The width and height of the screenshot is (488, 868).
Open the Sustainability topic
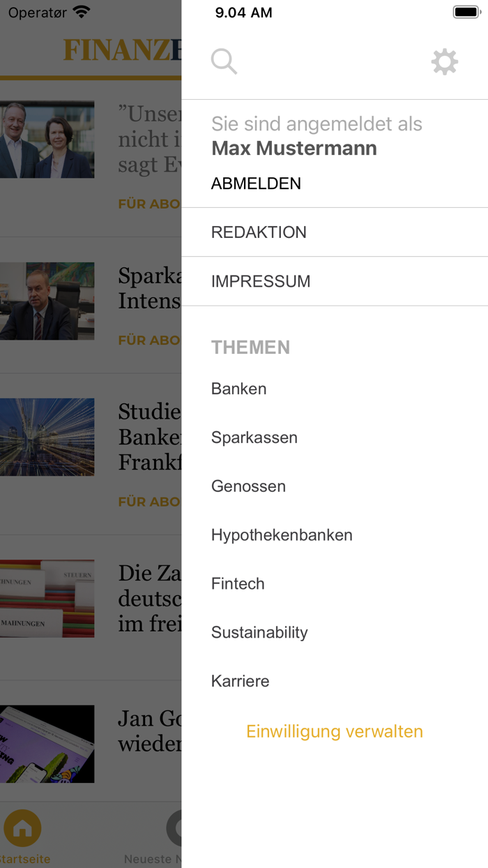click(259, 632)
